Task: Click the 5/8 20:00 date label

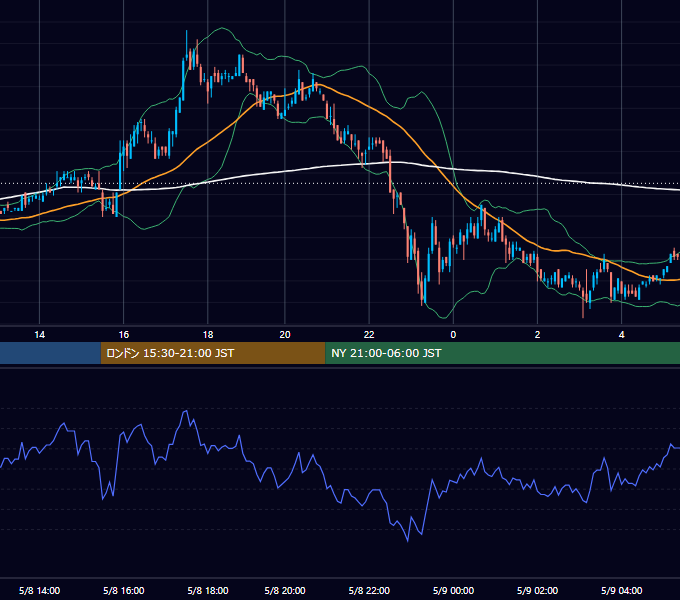Action: coord(285,590)
